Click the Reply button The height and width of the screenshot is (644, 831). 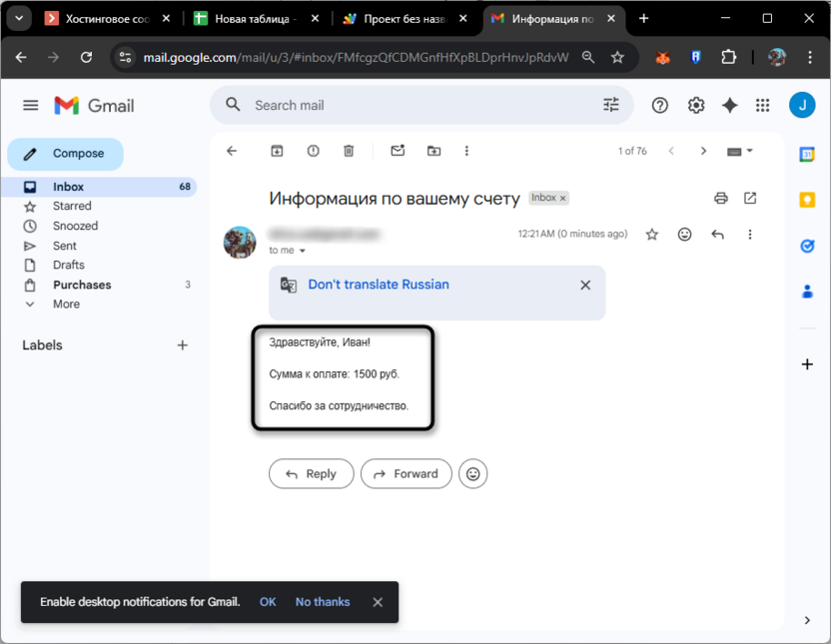point(311,473)
